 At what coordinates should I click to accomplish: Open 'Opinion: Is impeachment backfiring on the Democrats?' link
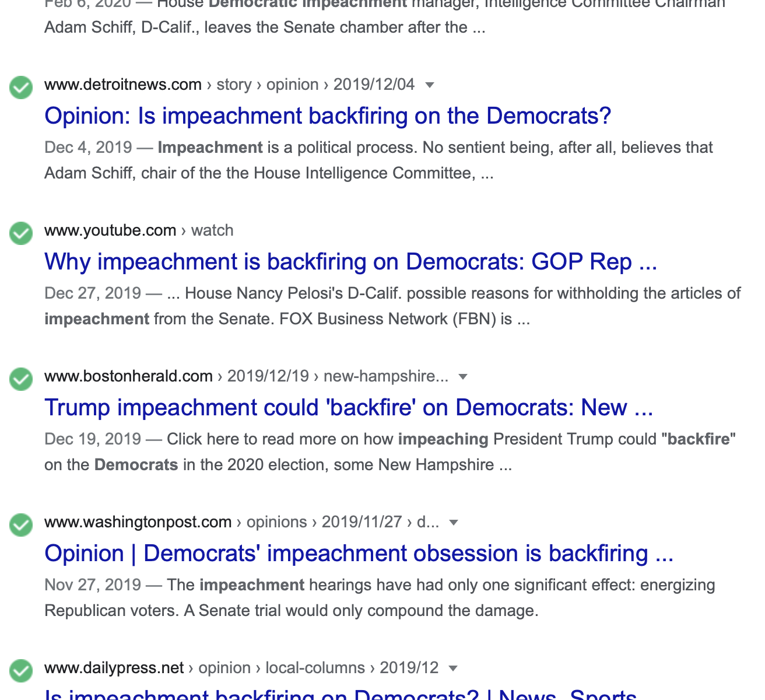click(328, 116)
